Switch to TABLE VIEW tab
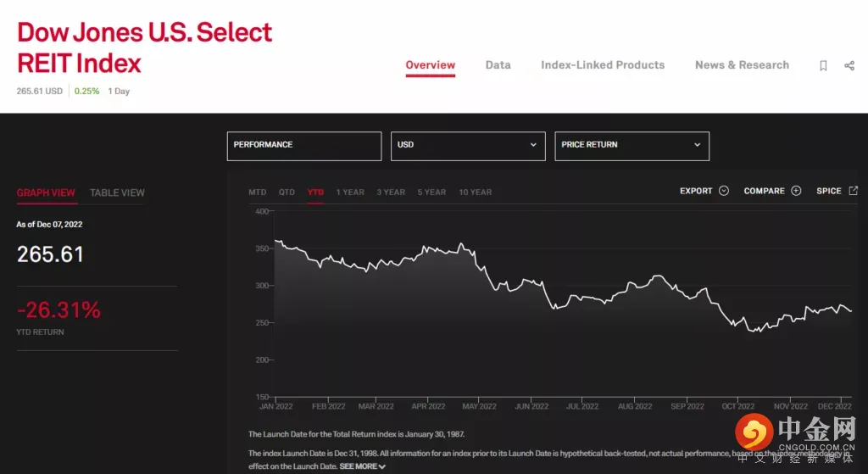The width and height of the screenshot is (868, 474). coord(117,192)
